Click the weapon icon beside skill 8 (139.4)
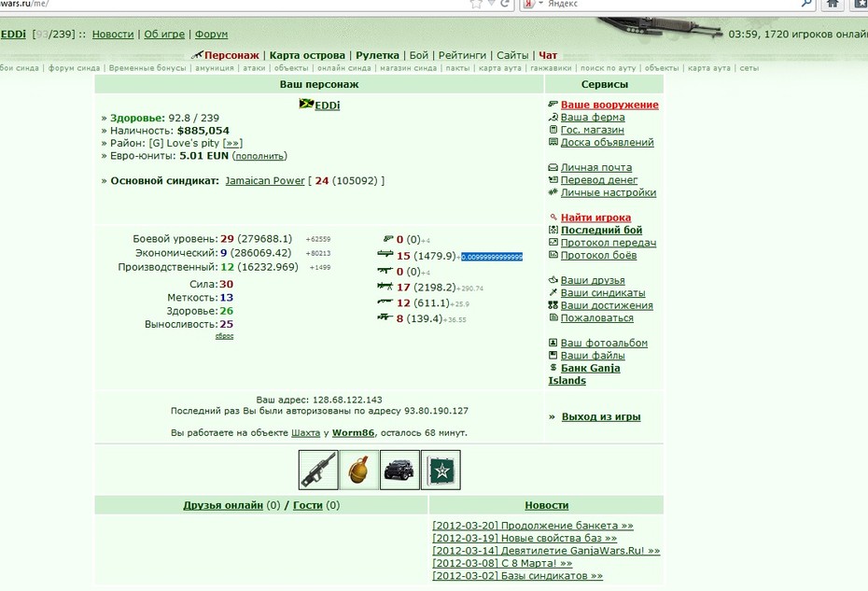Viewport: 868px width, 591px height. [385, 317]
